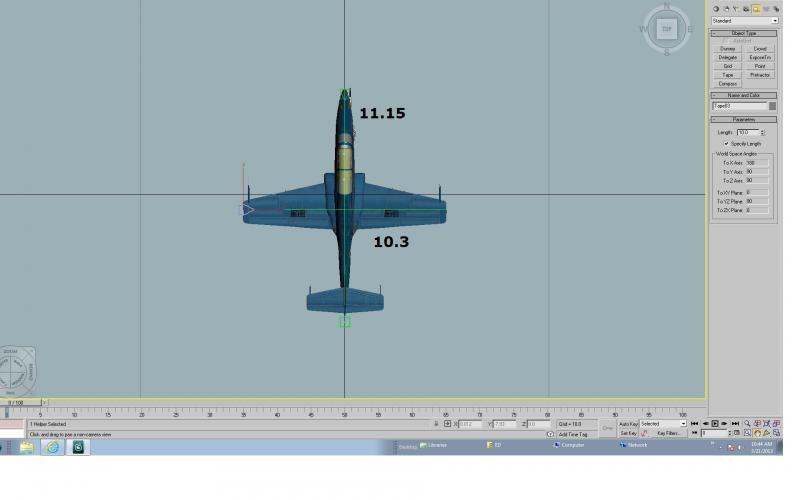
Task: Go to the start of the animation
Action: point(694,423)
